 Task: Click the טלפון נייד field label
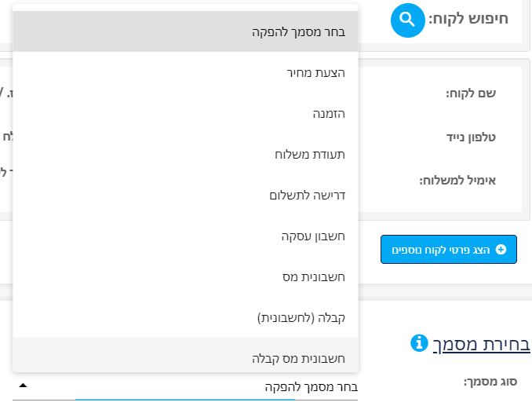471,137
